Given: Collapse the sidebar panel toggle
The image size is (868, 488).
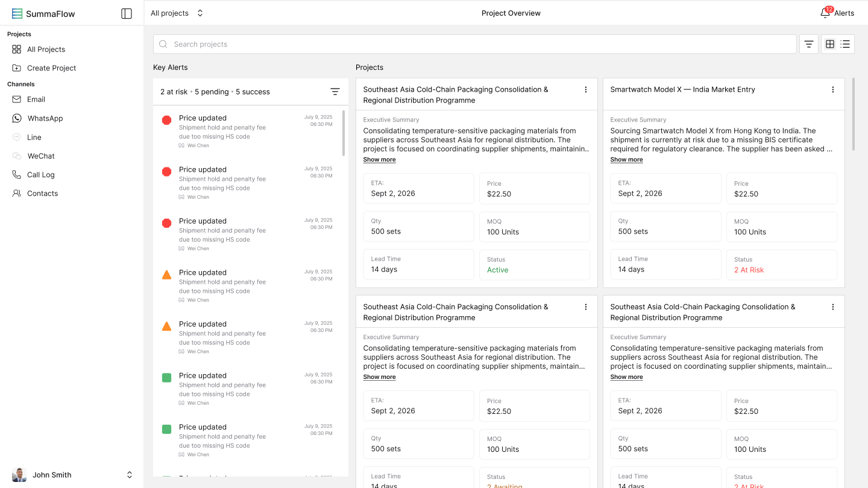Looking at the screenshot, I should coord(127,13).
